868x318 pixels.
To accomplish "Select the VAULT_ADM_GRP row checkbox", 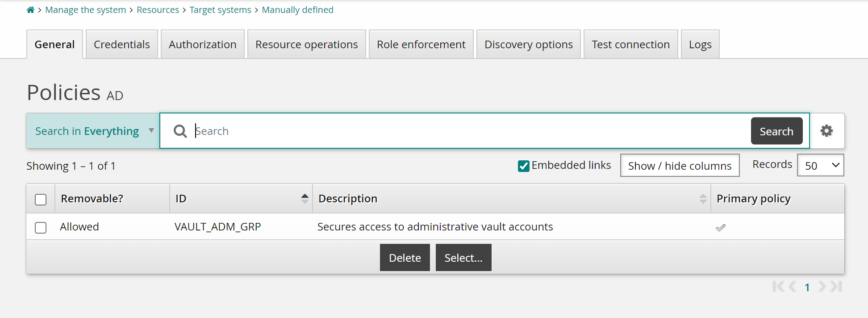I will point(41,228).
